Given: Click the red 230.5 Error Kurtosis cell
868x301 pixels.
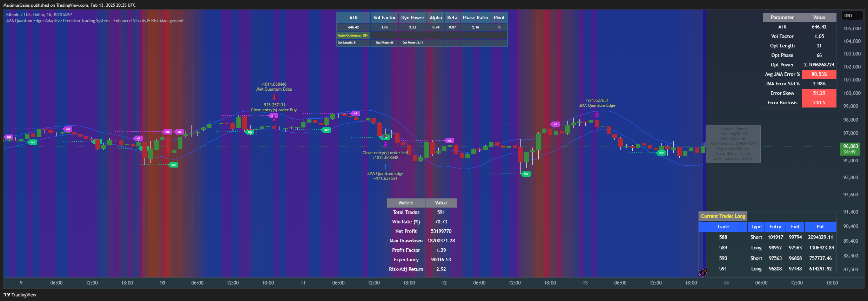Looking at the screenshot, I should [x=819, y=103].
